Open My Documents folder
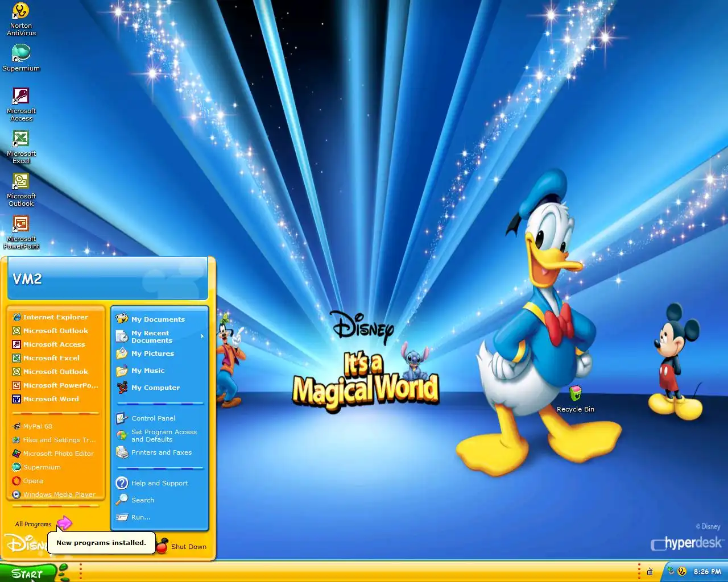The width and height of the screenshot is (728, 582). pos(160,319)
